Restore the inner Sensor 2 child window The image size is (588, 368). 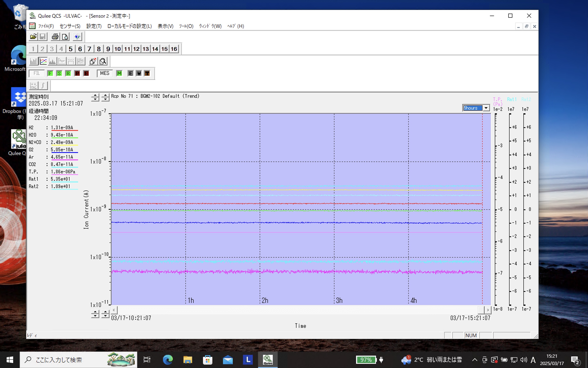(527, 26)
